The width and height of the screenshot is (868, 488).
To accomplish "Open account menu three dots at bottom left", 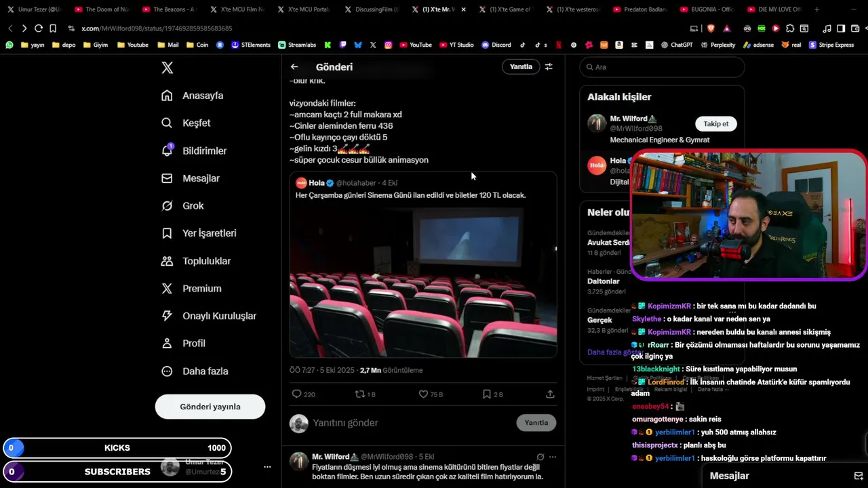I will pyautogui.click(x=267, y=467).
